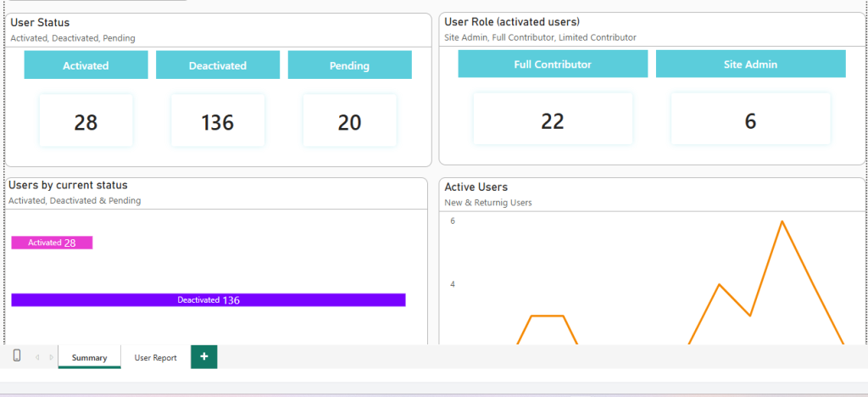868x397 pixels.
Task: Select the Activated status button
Action: (x=86, y=65)
